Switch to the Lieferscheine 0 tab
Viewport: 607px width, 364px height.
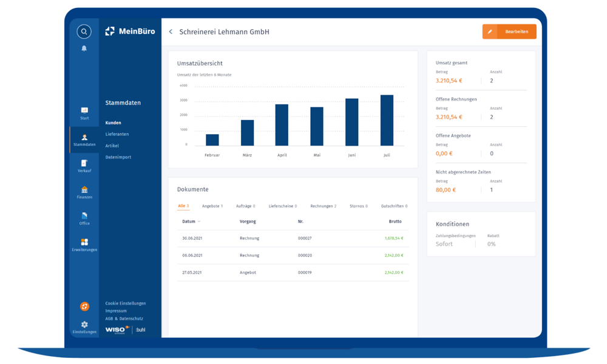pyautogui.click(x=283, y=206)
